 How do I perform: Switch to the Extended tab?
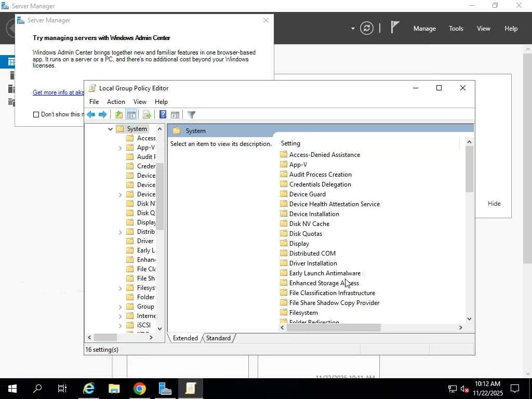click(185, 338)
